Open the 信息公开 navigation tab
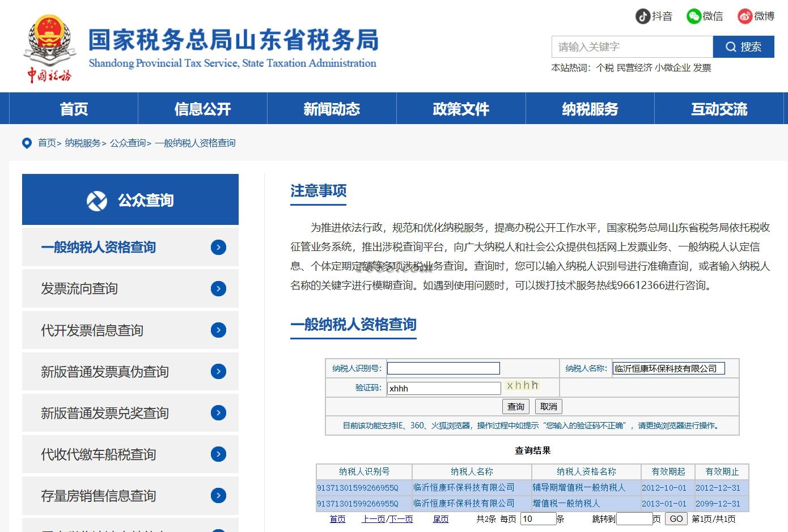This screenshot has height=532, width=788. pyautogui.click(x=202, y=108)
